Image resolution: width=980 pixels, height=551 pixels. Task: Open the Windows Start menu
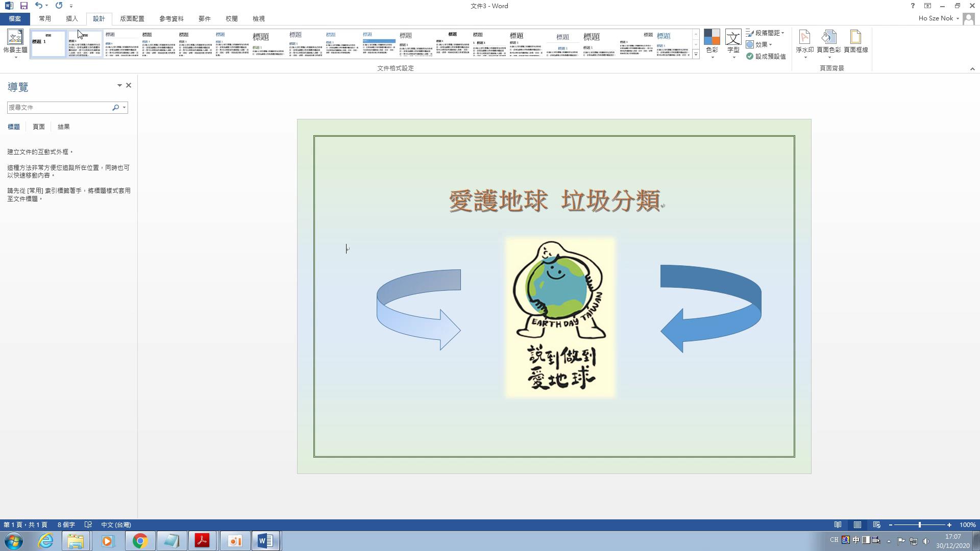tap(14, 541)
